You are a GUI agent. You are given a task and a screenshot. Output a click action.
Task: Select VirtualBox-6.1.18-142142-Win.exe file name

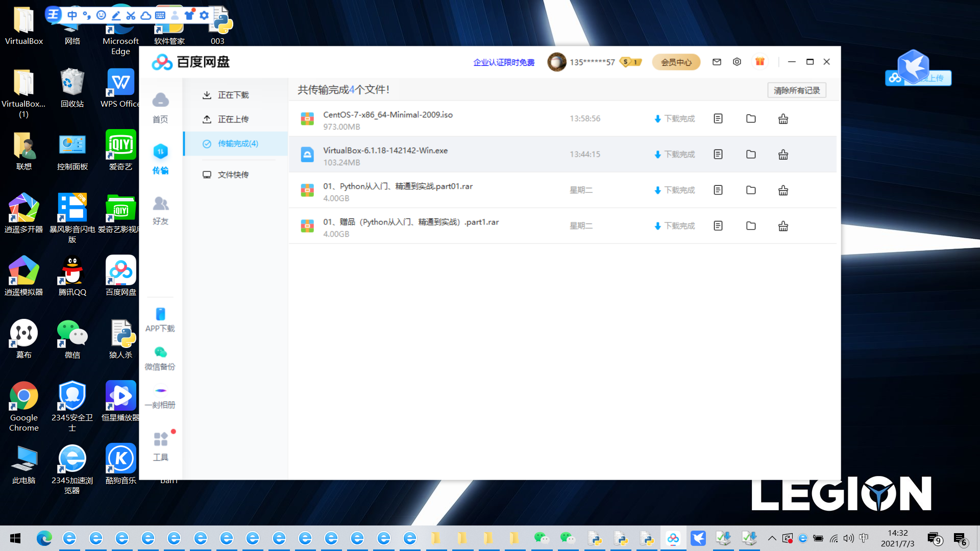point(385,151)
